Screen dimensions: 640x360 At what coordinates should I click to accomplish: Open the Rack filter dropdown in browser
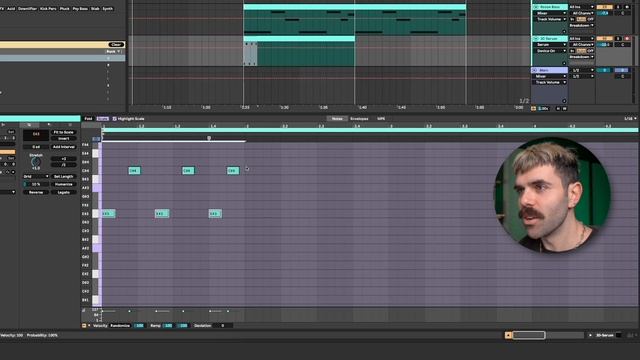113,51
